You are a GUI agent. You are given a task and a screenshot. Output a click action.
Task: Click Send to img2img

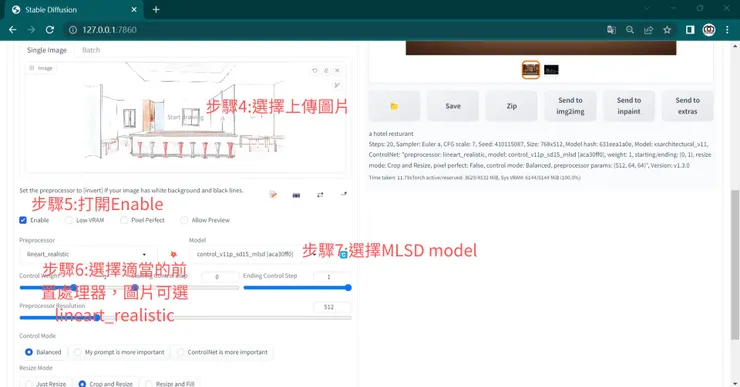(x=570, y=106)
